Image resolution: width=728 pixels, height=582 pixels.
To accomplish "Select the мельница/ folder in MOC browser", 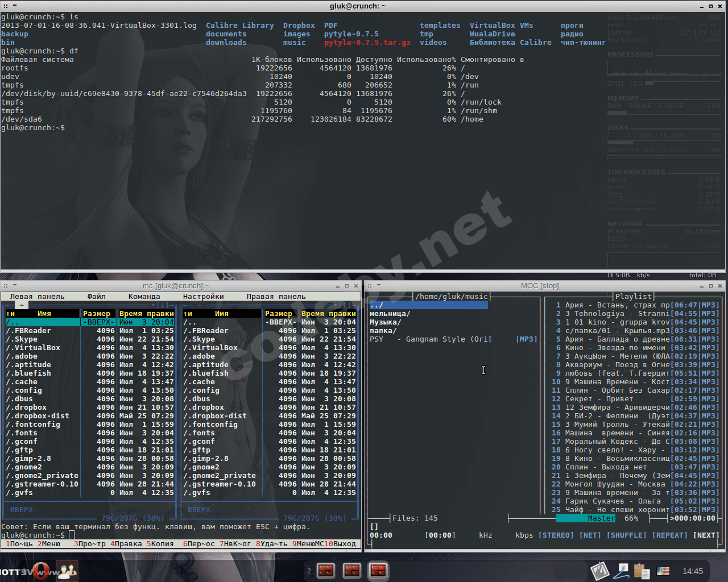I will (390, 314).
